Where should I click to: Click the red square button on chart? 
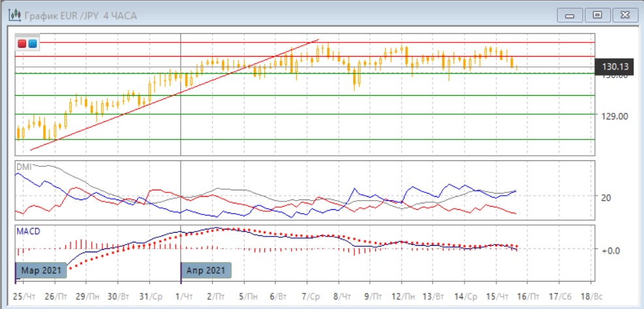point(22,44)
